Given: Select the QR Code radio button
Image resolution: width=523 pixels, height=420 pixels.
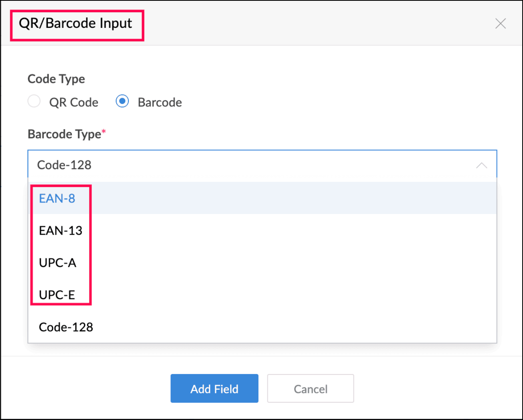Looking at the screenshot, I should coord(34,102).
